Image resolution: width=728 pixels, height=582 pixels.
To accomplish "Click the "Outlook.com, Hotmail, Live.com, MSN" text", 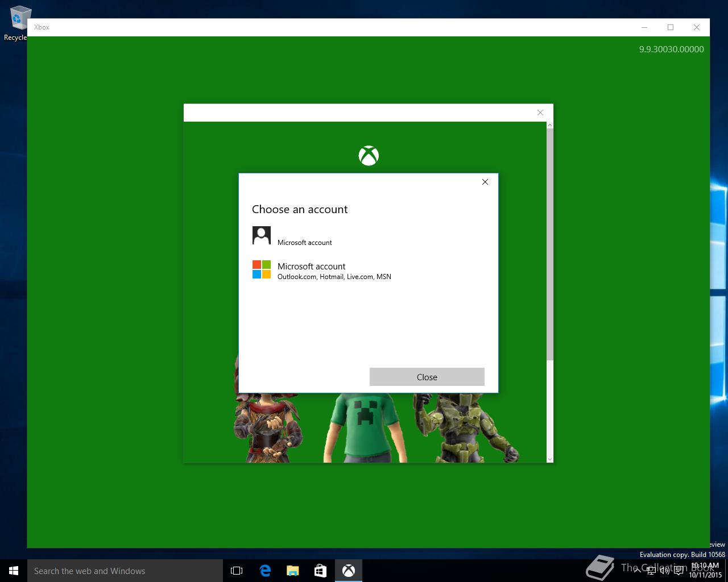I will click(x=334, y=277).
